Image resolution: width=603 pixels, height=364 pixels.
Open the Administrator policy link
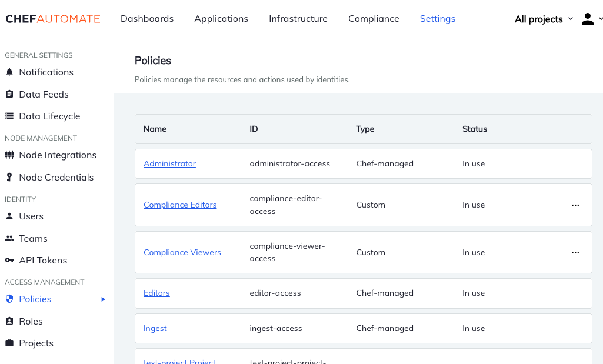[x=169, y=163]
